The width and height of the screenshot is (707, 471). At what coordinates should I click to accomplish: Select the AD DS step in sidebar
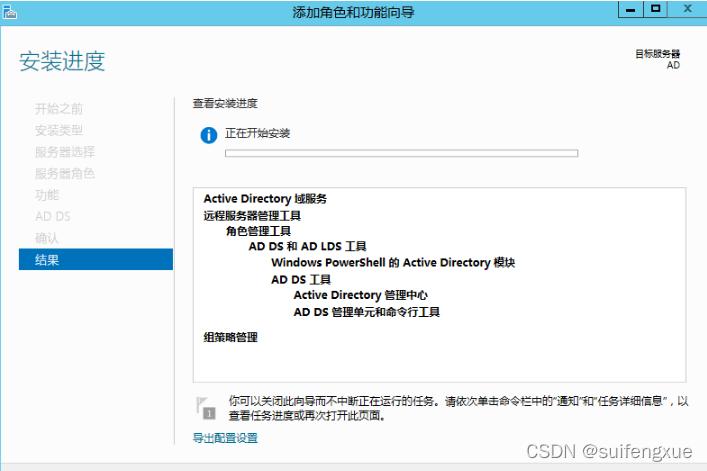point(53,216)
